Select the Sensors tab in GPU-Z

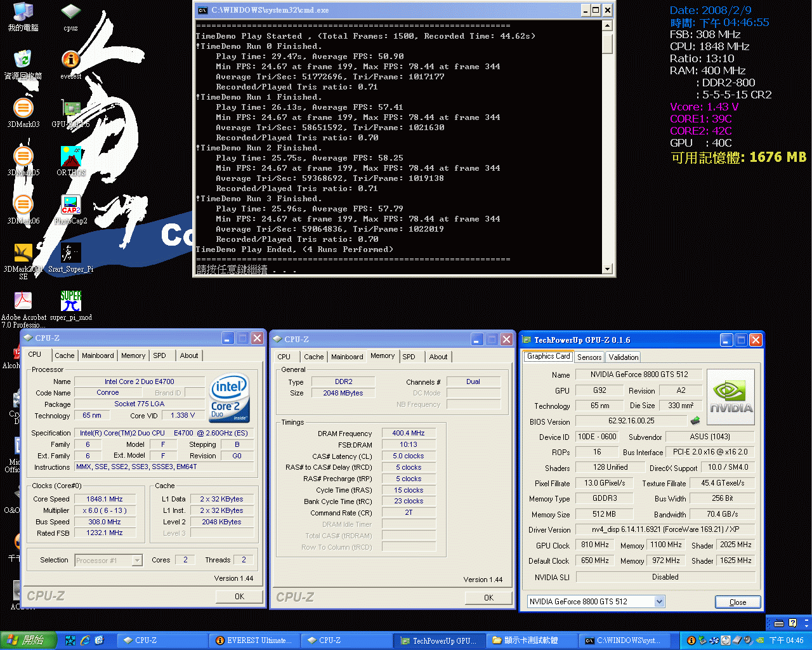point(589,357)
